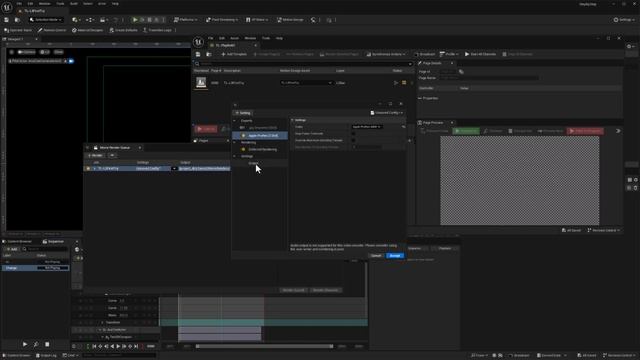The image size is (640, 360).
Task: Switch to the Sequencer tab
Action: coord(53,242)
